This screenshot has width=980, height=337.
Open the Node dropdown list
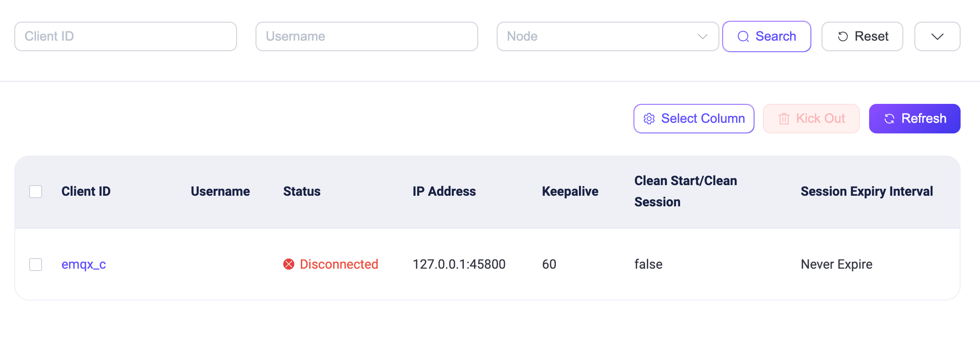click(x=608, y=36)
